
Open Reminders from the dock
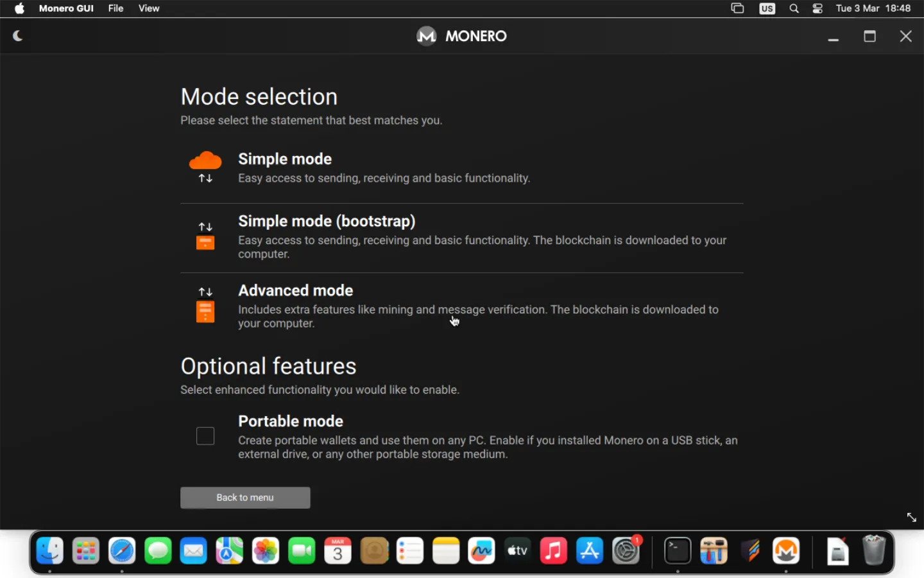pyautogui.click(x=410, y=551)
